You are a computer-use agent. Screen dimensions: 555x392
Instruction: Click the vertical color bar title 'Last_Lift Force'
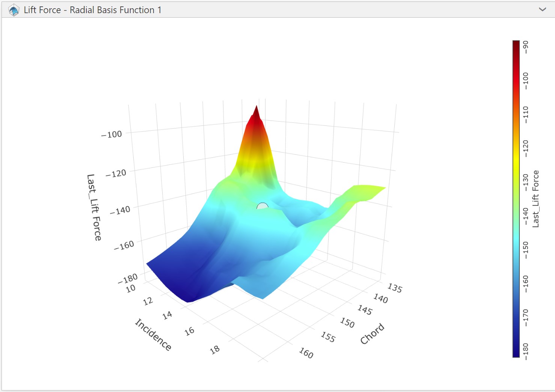pos(536,199)
